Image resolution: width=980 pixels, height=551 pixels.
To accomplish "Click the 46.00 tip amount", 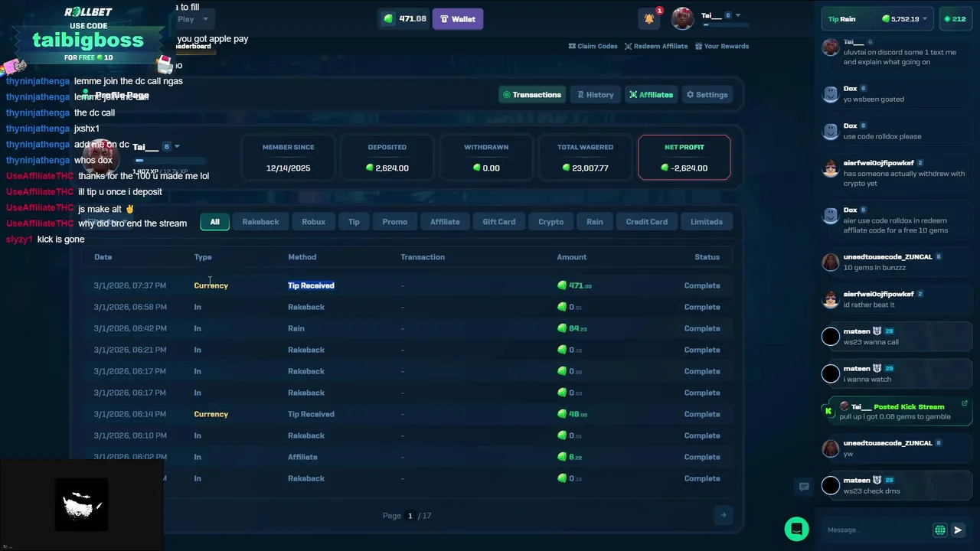I will pyautogui.click(x=573, y=414).
